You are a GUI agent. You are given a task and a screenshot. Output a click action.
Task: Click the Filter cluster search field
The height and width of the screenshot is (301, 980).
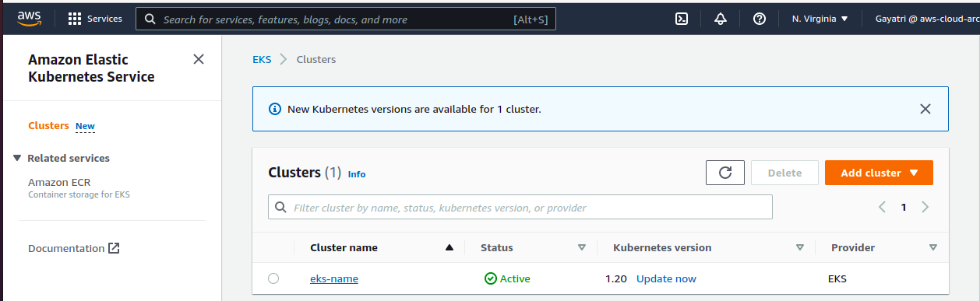tap(520, 208)
